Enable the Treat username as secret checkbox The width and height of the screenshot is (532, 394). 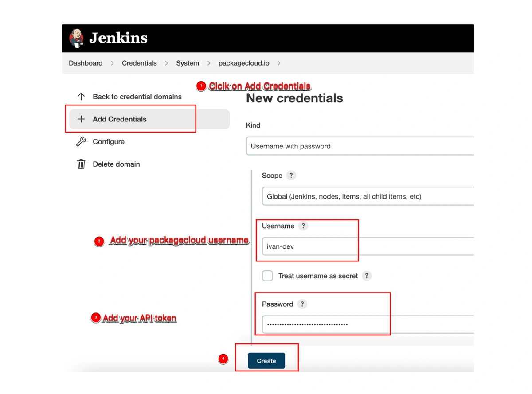pyautogui.click(x=267, y=276)
